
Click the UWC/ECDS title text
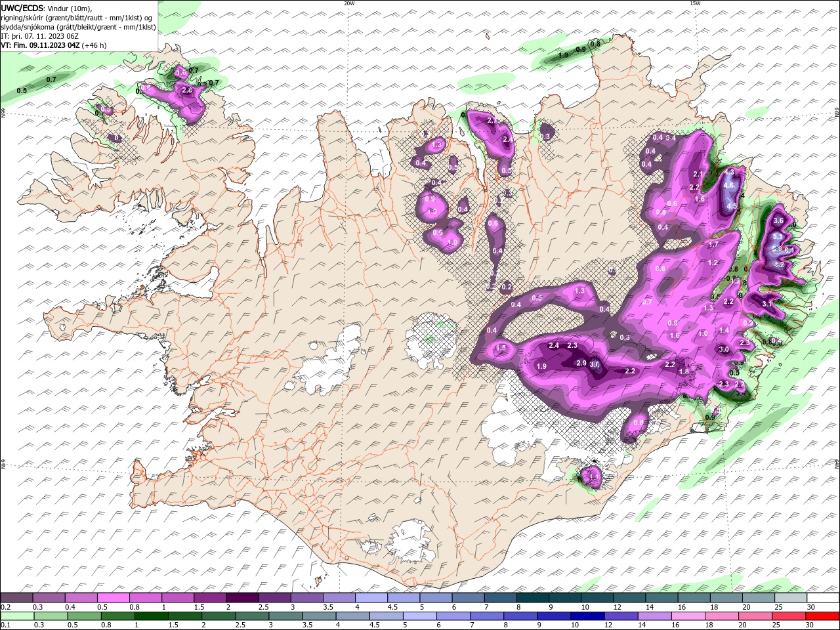coord(23,8)
